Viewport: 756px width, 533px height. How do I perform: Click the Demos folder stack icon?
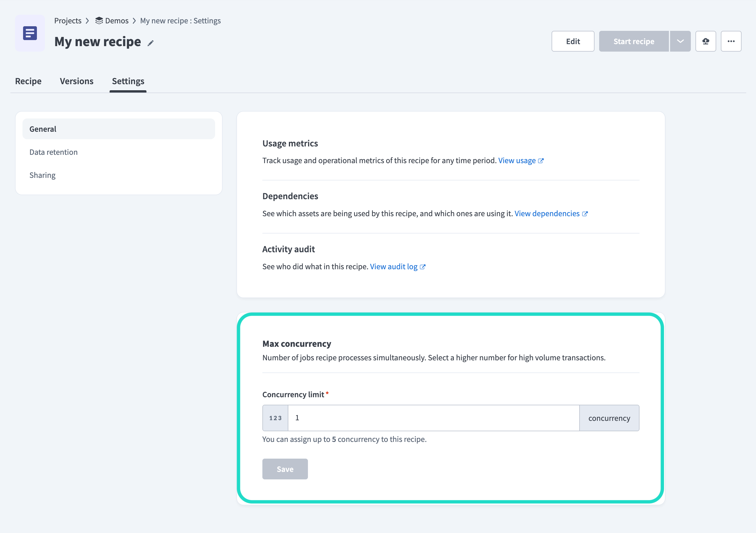[99, 20]
